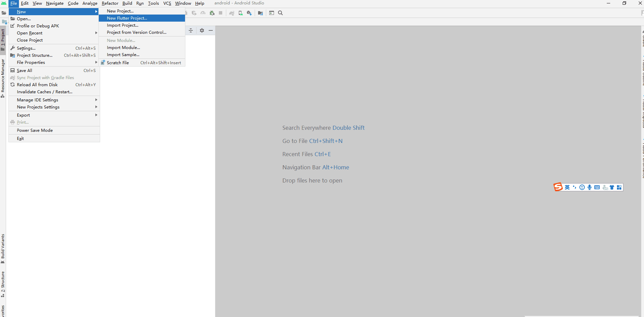
Task: Click the Search Everywhere magnifier icon
Action: pos(280,13)
